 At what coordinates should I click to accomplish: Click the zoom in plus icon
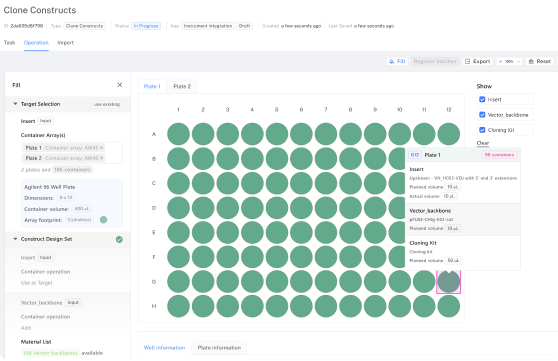point(500,61)
